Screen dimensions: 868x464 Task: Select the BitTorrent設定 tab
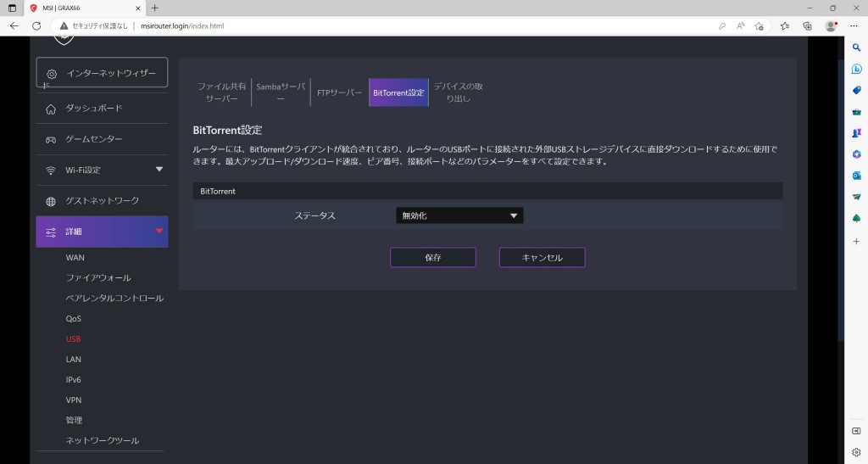pyautogui.click(x=398, y=92)
